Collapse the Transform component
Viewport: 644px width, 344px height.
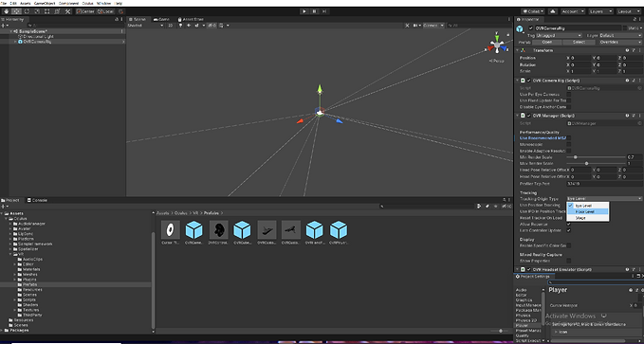[518, 50]
